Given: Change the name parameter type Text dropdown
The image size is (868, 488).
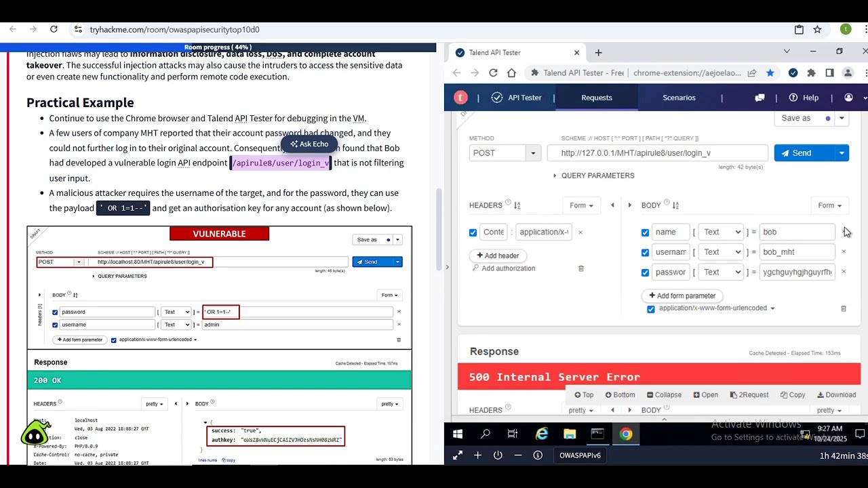Looking at the screenshot, I should 721,232.
